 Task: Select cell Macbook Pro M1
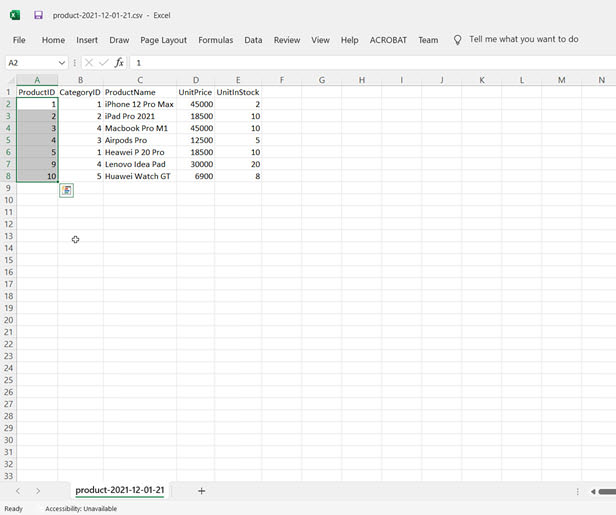pyautogui.click(x=140, y=128)
